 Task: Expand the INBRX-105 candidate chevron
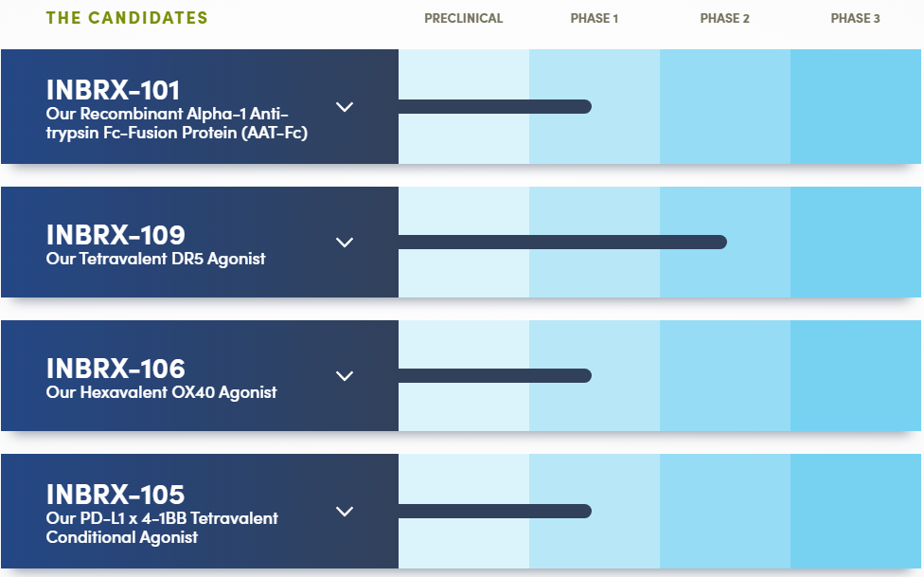(345, 512)
